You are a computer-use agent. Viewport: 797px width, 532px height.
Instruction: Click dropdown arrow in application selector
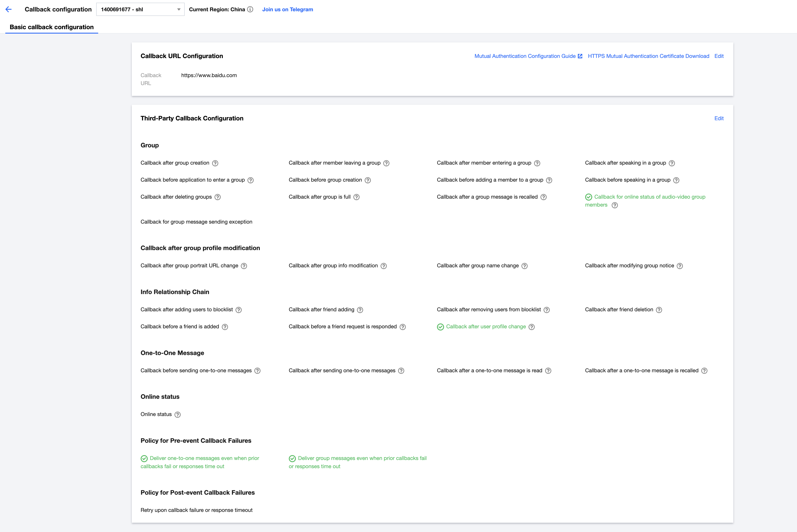179,9
